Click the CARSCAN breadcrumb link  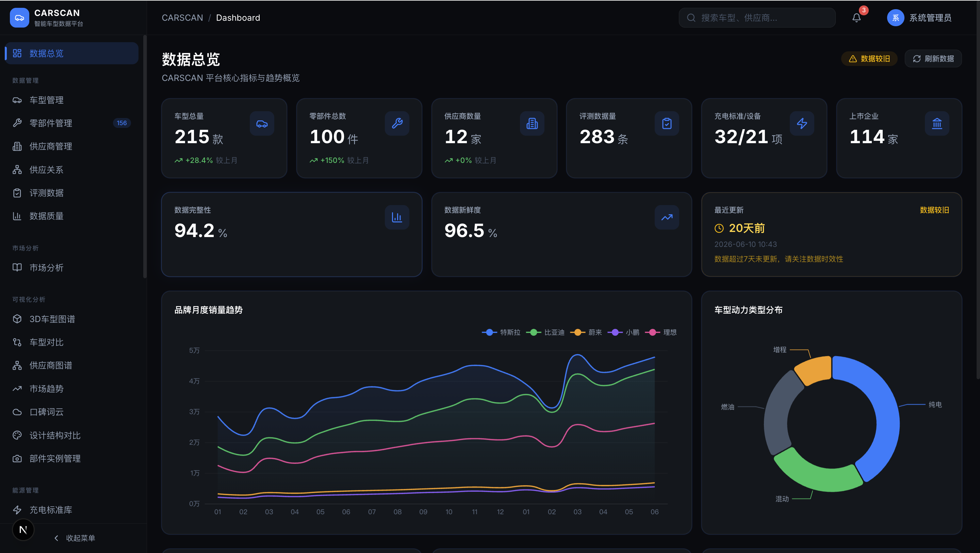tap(182, 18)
